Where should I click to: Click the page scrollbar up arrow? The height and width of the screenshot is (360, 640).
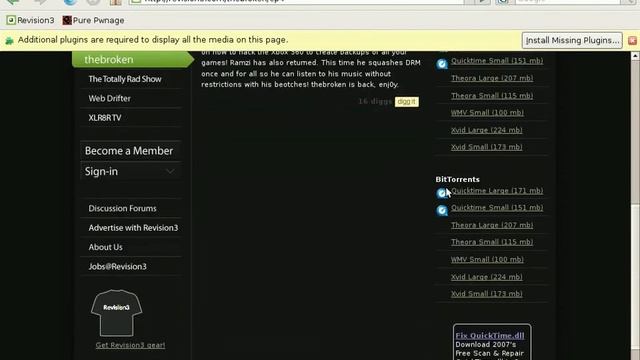click(x=635, y=56)
